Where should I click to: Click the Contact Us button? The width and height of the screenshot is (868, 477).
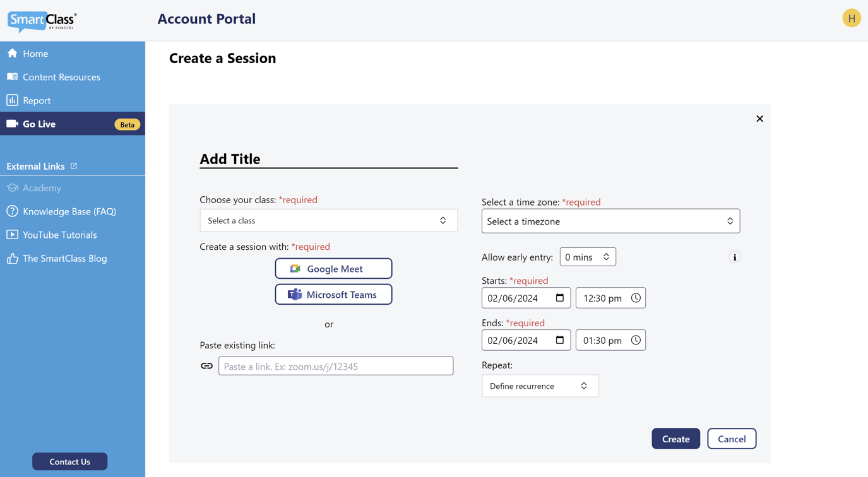(69, 461)
